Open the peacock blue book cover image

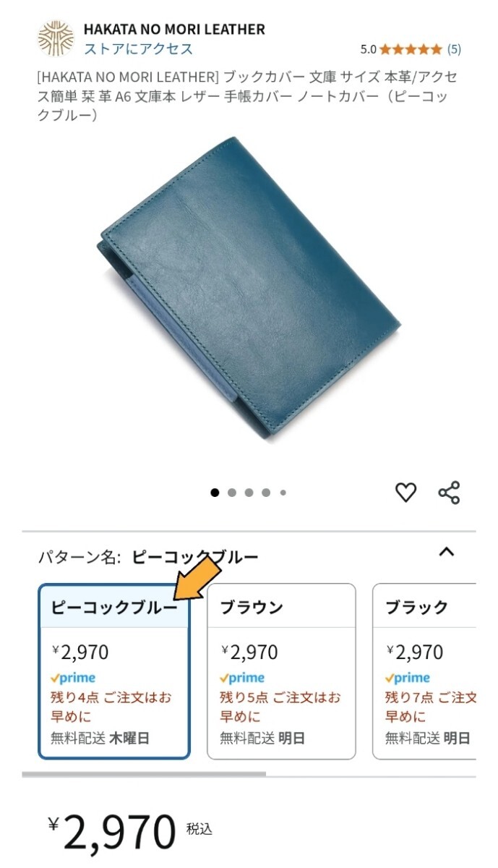coord(249,289)
